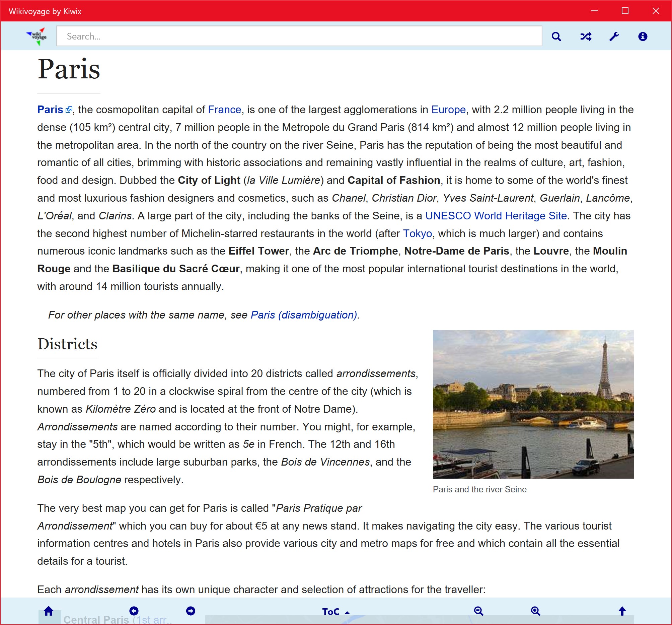Navigate back with left arrow icon
Screen dimensions: 672x625
(134, 611)
